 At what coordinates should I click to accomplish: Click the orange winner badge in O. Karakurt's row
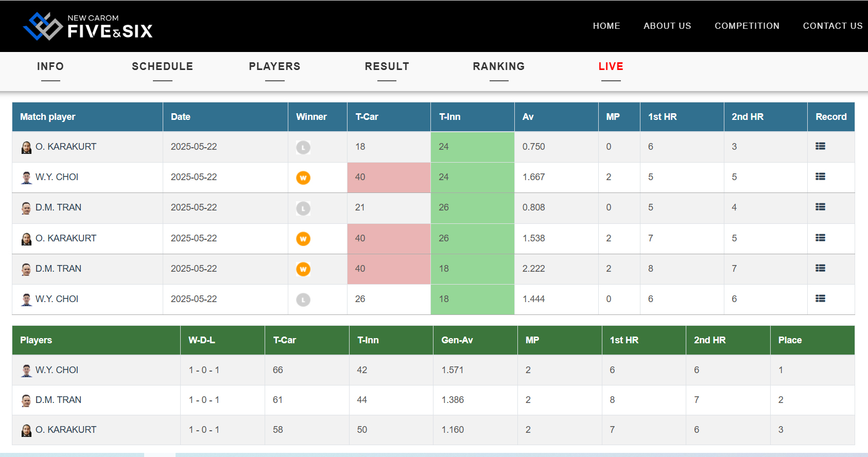pyautogui.click(x=303, y=239)
